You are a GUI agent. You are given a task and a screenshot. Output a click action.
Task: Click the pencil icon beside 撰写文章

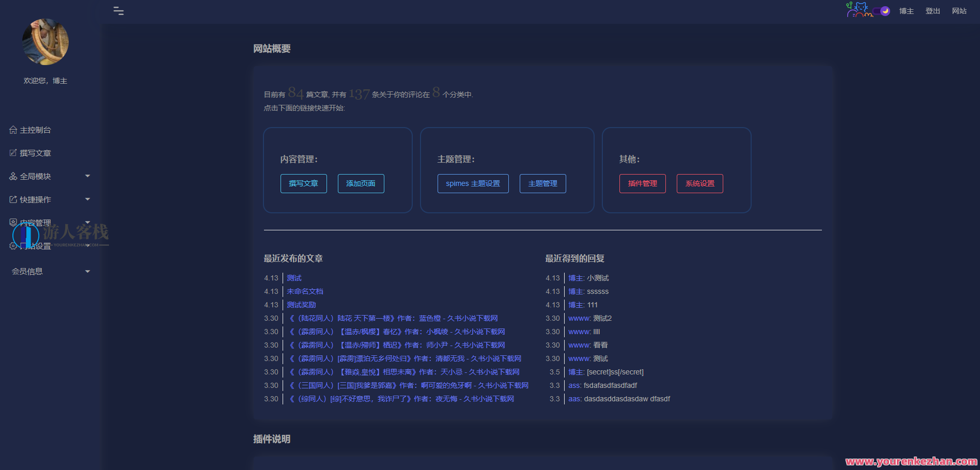click(13, 153)
